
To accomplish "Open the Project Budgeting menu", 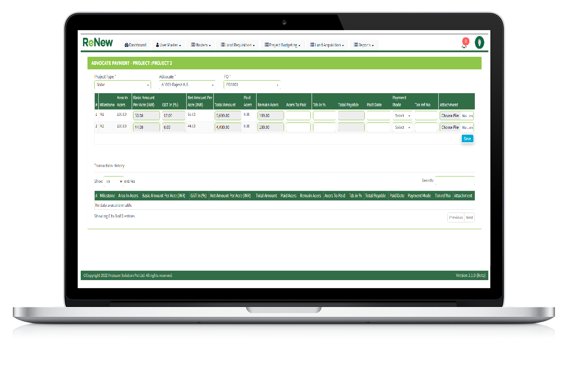I will [x=282, y=45].
